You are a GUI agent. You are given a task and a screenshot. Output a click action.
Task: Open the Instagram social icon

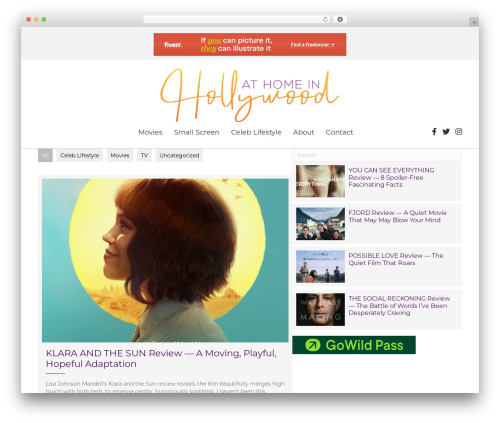coord(459,132)
